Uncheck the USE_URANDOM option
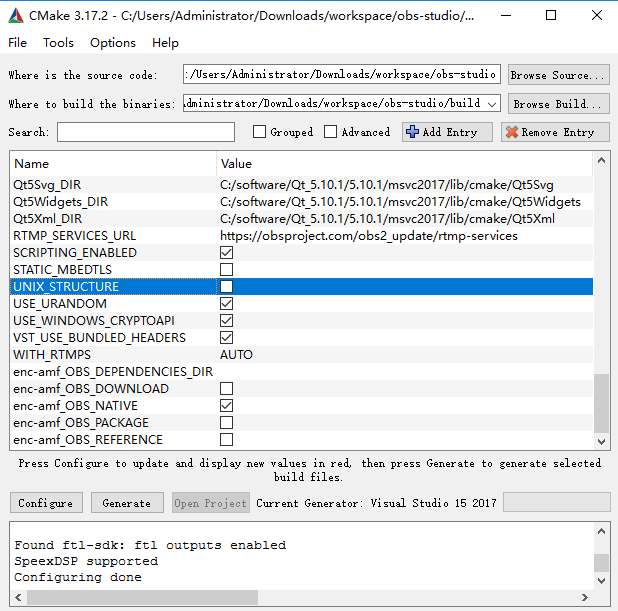618x611 pixels. coord(226,304)
